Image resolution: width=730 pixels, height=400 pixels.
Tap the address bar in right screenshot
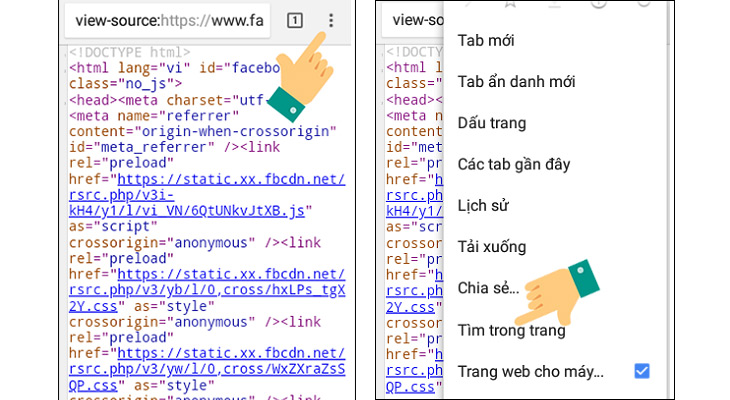pyautogui.click(x=413, y=20)
